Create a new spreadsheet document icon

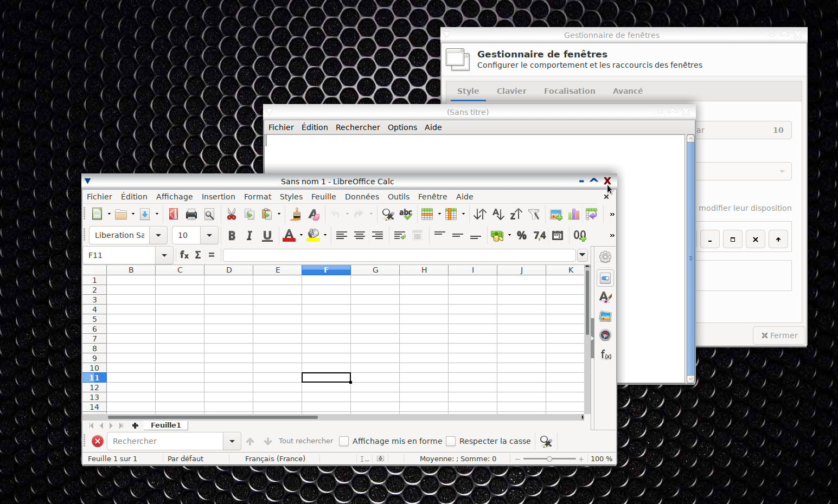click(x=97, y=214)
